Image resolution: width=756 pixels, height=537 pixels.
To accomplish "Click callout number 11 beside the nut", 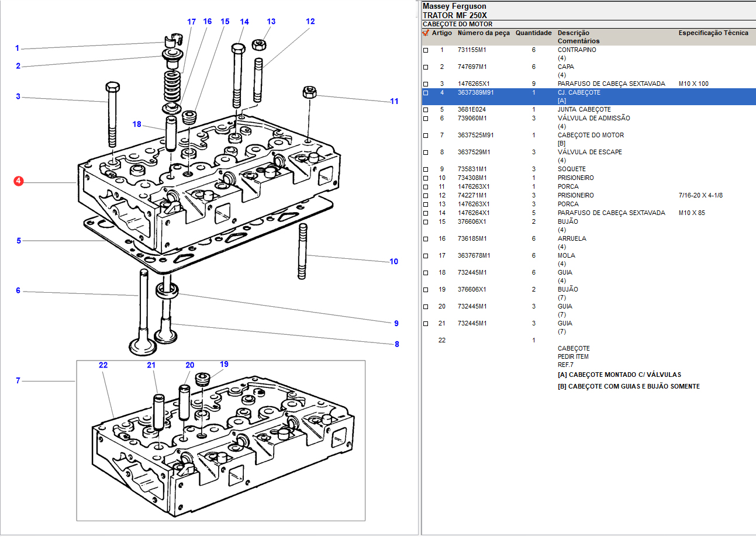I will [x=394, y=101].
